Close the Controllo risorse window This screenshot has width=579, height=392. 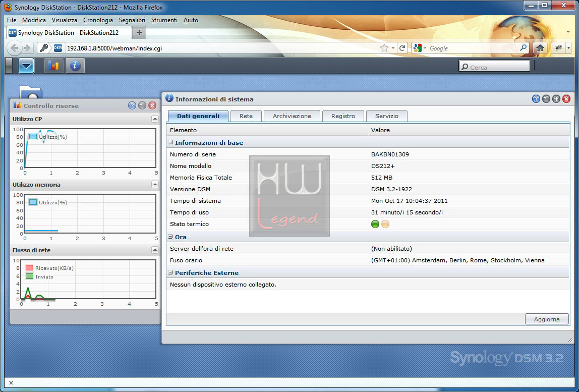click(x=152, y=105)
